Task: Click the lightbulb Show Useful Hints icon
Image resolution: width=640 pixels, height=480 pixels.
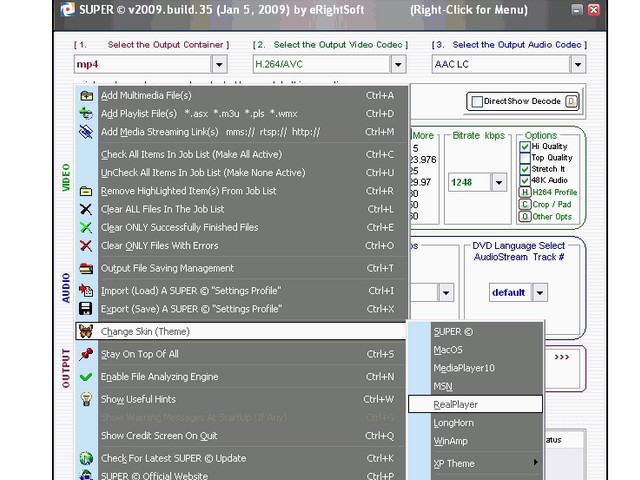Action: 86,399
